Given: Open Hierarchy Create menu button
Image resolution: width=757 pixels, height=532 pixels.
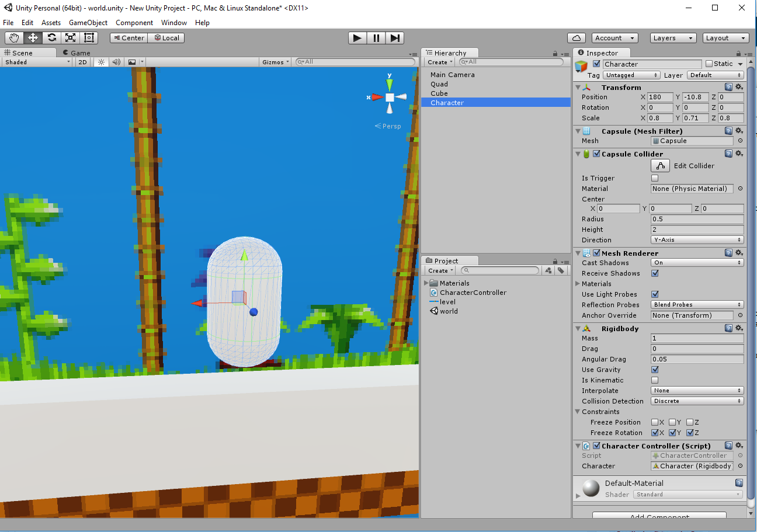Looking at the screenshot, I should (440, 62).
